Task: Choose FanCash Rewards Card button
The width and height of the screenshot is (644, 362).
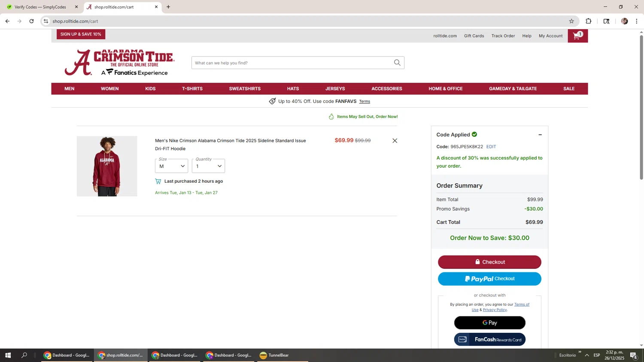Action: 489,340
